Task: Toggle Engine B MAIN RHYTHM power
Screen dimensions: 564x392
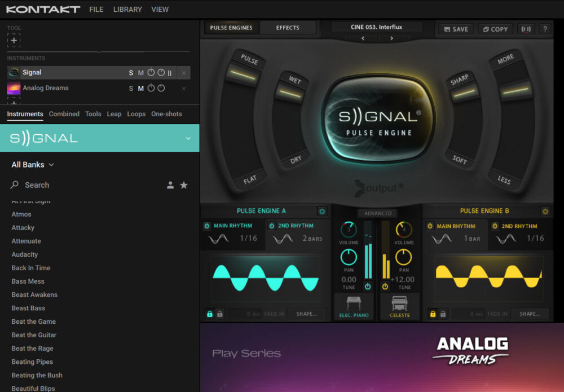Action: coord(430,226)
